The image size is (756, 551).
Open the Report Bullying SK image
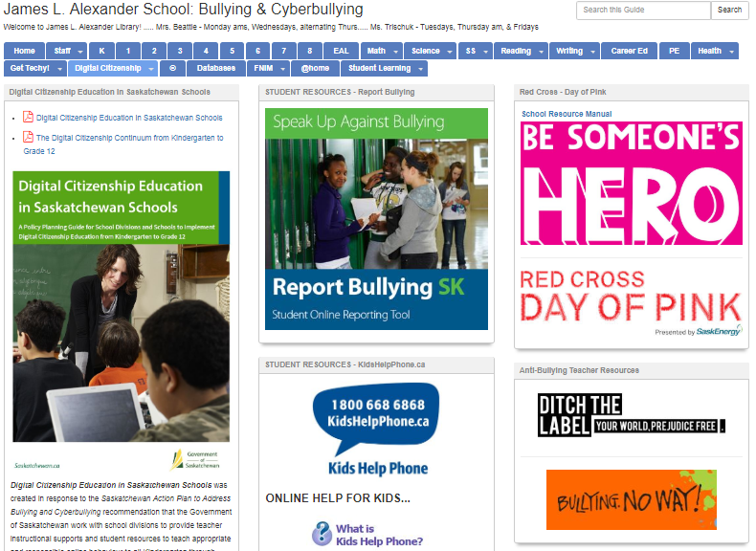pyautogui.click(x=376, y=219)
